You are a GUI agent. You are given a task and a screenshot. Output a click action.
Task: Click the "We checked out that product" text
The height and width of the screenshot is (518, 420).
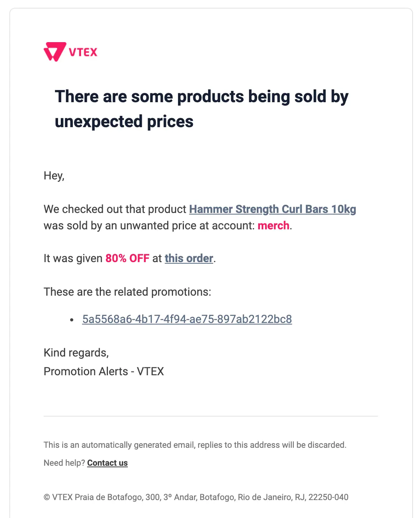point(115,209)
